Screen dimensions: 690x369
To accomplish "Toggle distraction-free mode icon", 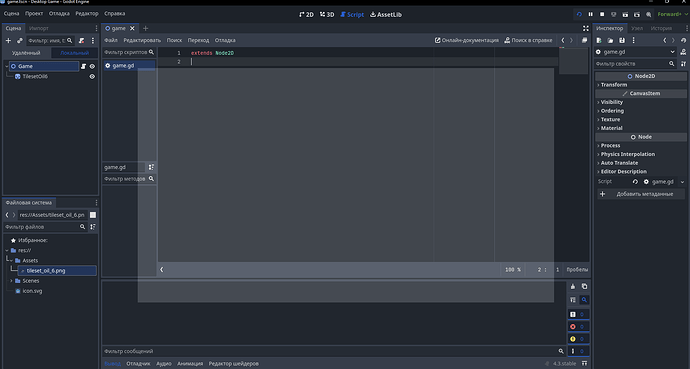I will pos(586,28).
